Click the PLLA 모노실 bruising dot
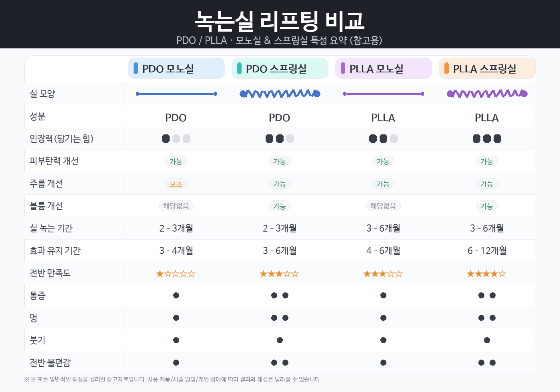This screenshot has width=560, height=392. click(383, 318)
